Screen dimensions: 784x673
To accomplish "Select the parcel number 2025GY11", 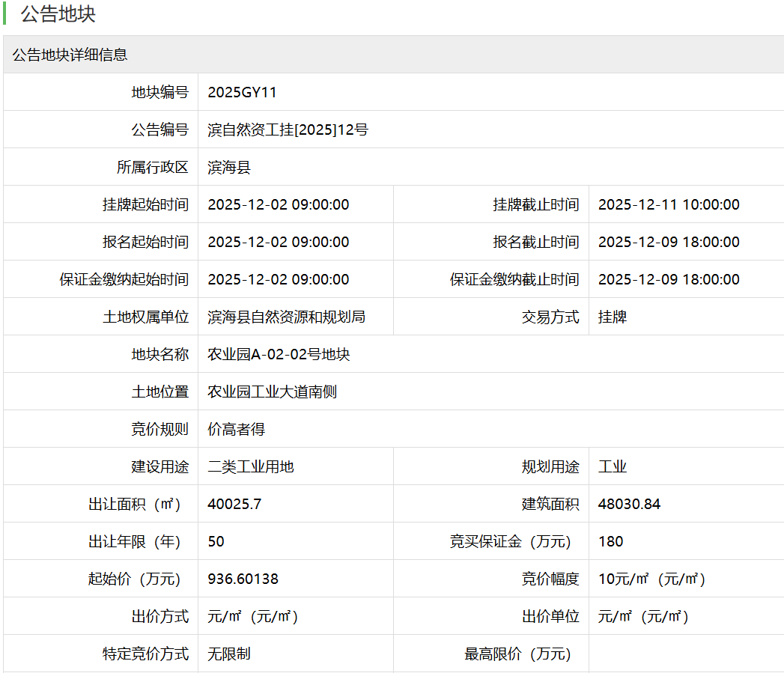I will 242,92.
